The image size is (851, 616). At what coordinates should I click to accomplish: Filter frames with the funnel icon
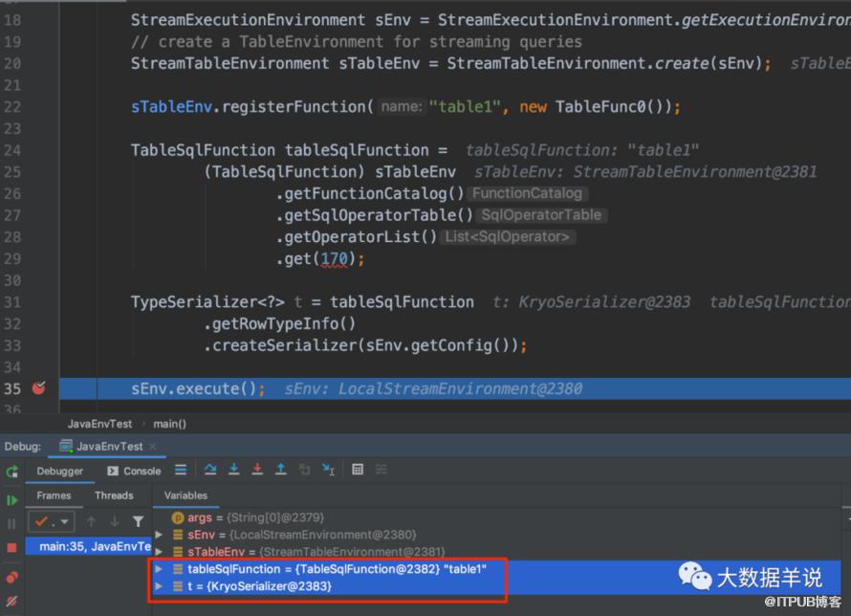coord(139,521)
